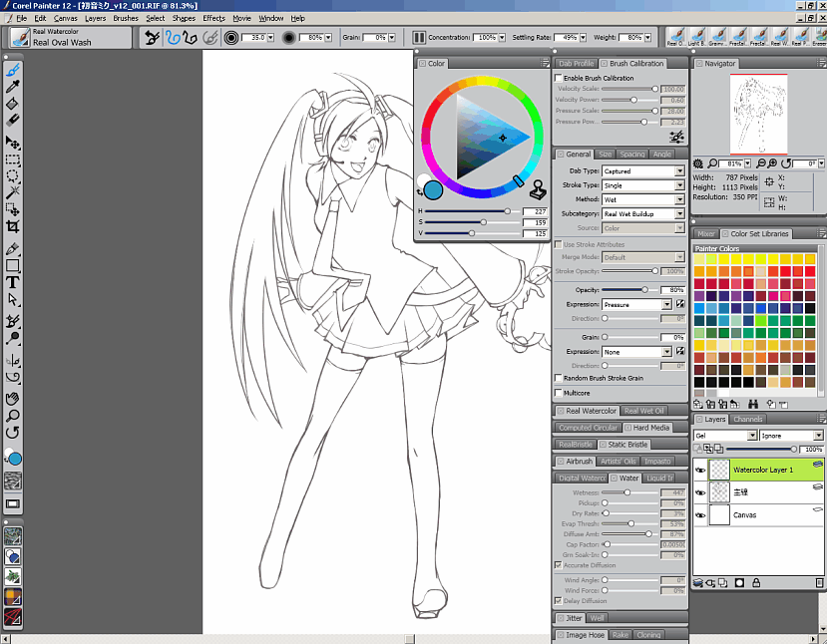This screenshot has height=644, width=827.
Task: Select the Grabber hand tool
Action: [13, 399]
